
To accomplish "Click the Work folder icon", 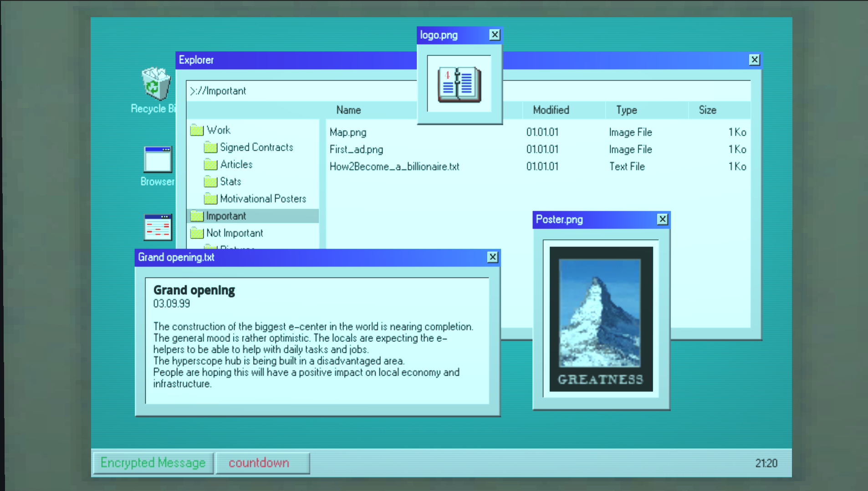I will [x=197, y=130].
